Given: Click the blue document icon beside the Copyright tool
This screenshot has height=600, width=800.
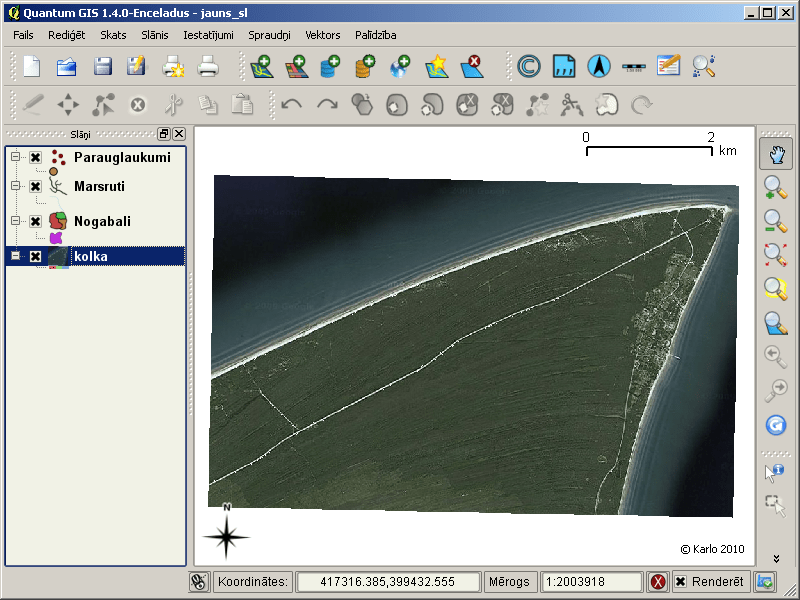Looking at the screenshot, I should (564, 67).
